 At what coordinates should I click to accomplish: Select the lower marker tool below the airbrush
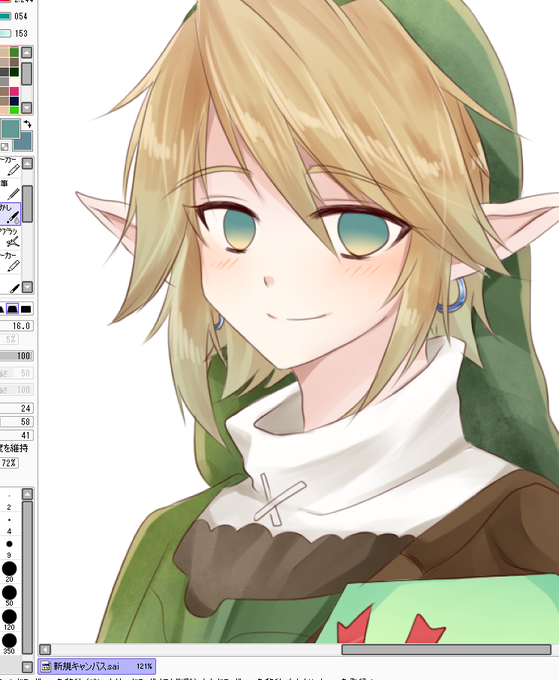click(x=10, y=262)
